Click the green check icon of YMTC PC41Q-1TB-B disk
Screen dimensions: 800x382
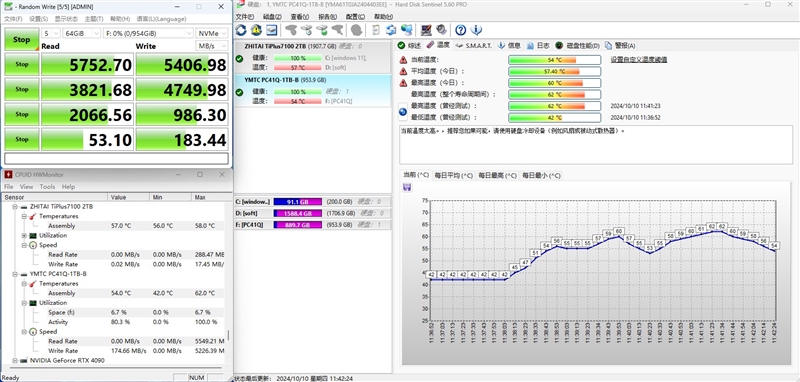(239, 92)
